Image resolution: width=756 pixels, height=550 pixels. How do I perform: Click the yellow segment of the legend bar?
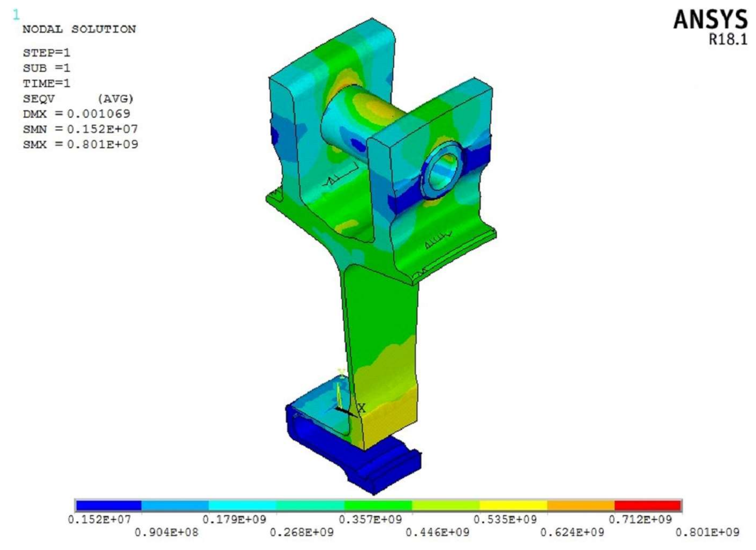tap(513, 506)
